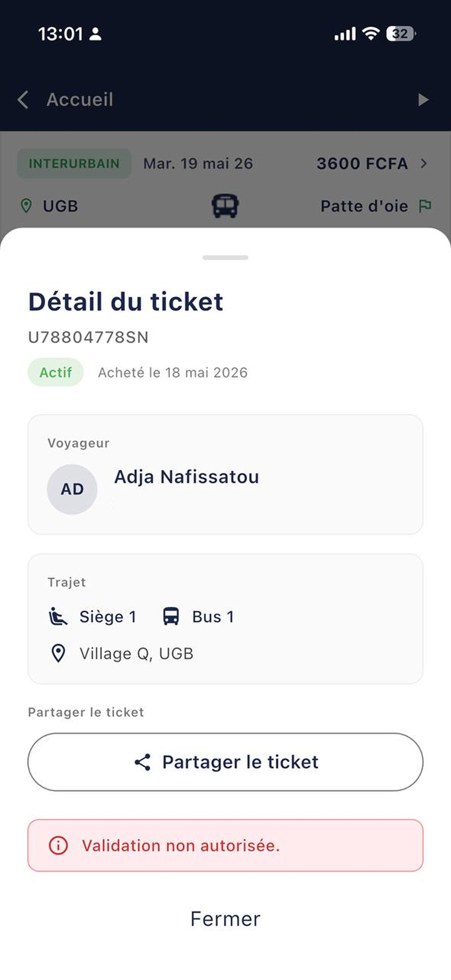This screenshot has width=451, height=980.
Task: Tap the bus icon beside Bus 1
Action: tap(171, 616)
